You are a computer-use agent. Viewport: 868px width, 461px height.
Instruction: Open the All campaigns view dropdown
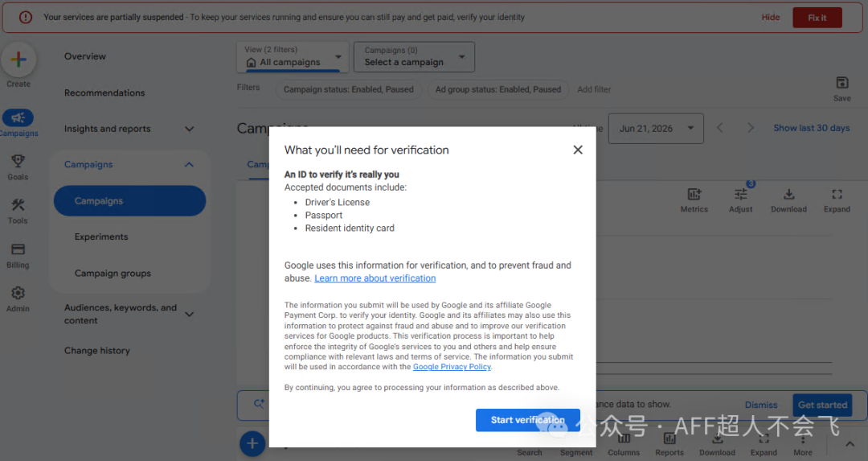pyautogui.click(x=293, y=56)
